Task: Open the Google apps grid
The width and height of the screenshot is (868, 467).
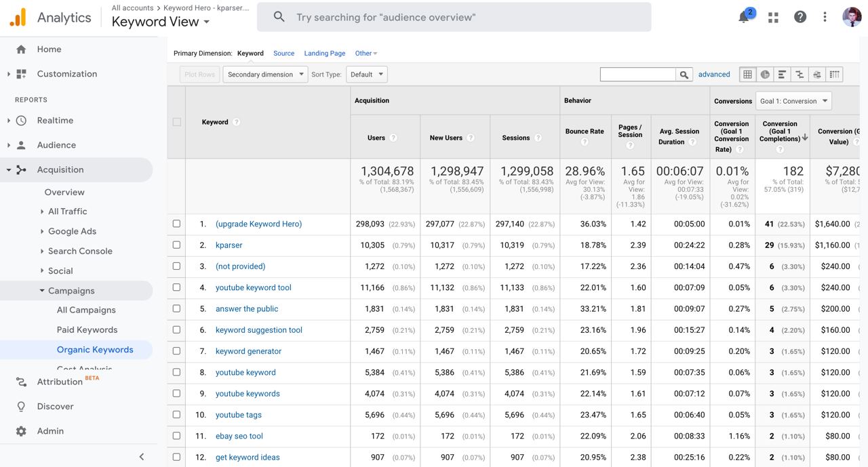Action: (773, 18)
